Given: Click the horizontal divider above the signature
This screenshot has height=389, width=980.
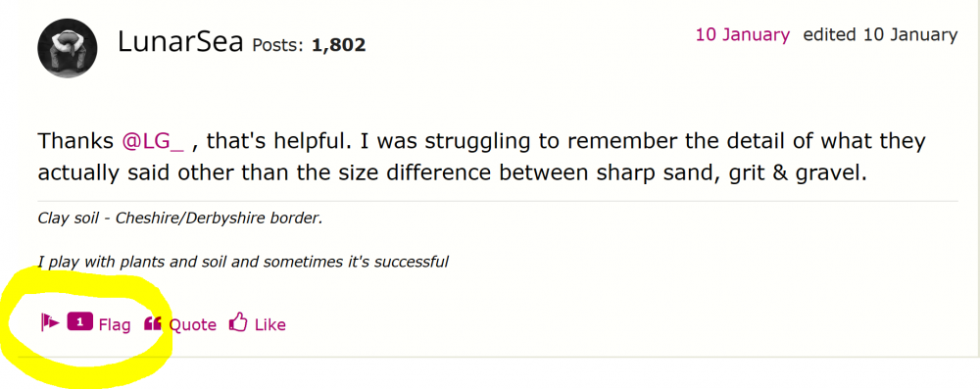Looking at the screenshot, I should pyautogui.click(x=498, y=202).
